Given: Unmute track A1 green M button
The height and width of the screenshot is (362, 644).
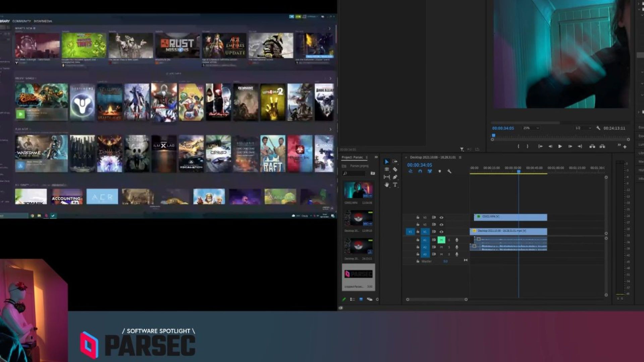Looking at the screenshot, I should [441, 240].
